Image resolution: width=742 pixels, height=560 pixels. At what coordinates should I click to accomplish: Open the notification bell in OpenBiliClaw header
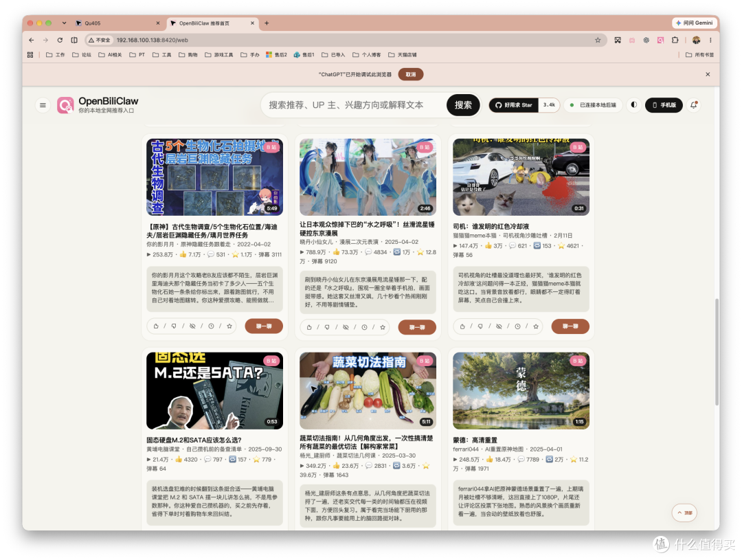click(694, 105)
